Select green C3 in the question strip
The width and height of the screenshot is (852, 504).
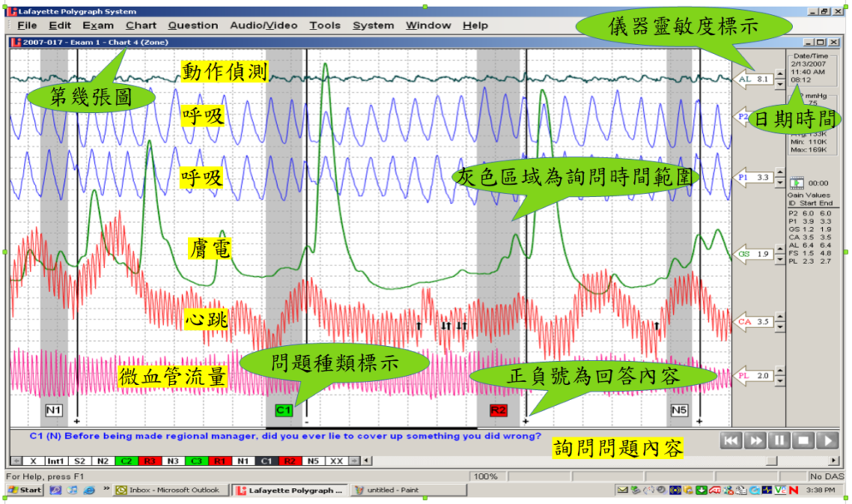(196, 461)
